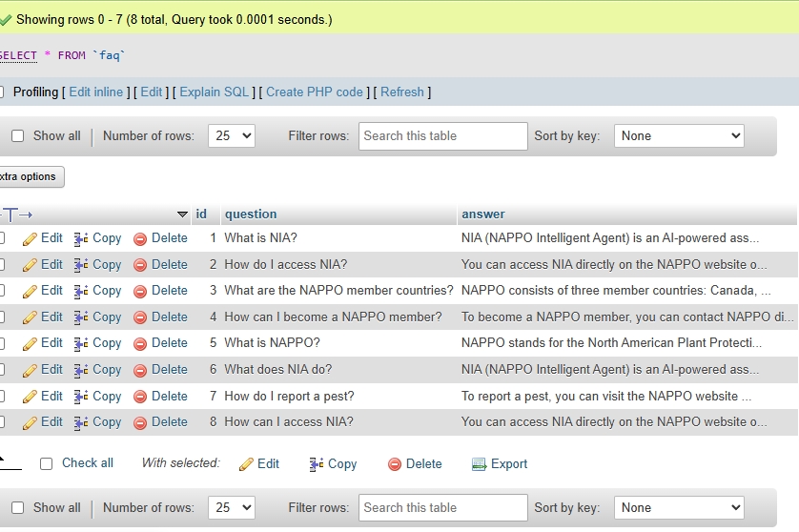Select checkbox for row What is NIA?
Image resolution: width=799 pixels, height=532 pixels.
pyautogui.click(x=2, y=238)
